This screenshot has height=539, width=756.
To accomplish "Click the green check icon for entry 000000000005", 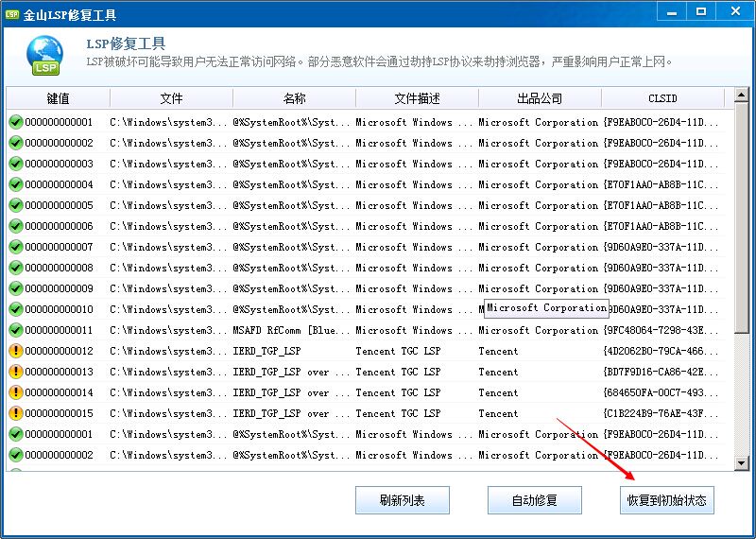I will (x=16, y=205).
